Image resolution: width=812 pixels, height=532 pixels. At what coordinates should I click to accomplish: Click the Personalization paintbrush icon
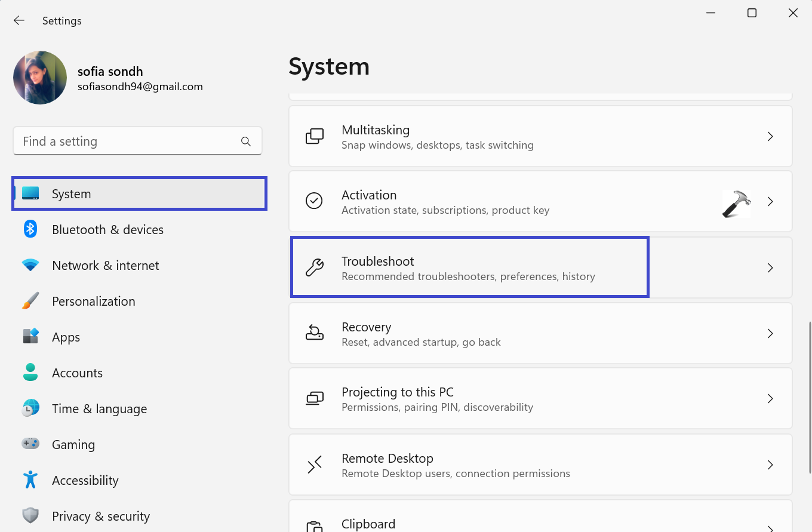(x=30, y=301)
